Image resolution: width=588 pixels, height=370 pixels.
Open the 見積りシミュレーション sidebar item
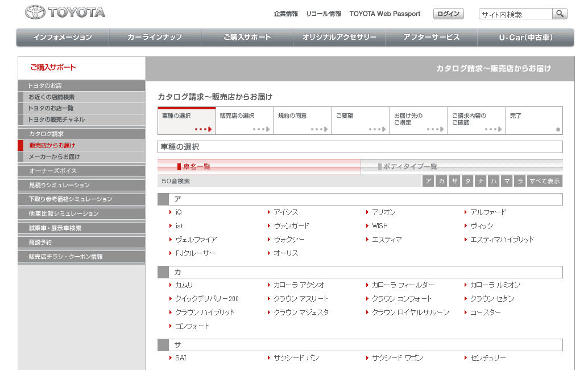click(x=59, y=185)
